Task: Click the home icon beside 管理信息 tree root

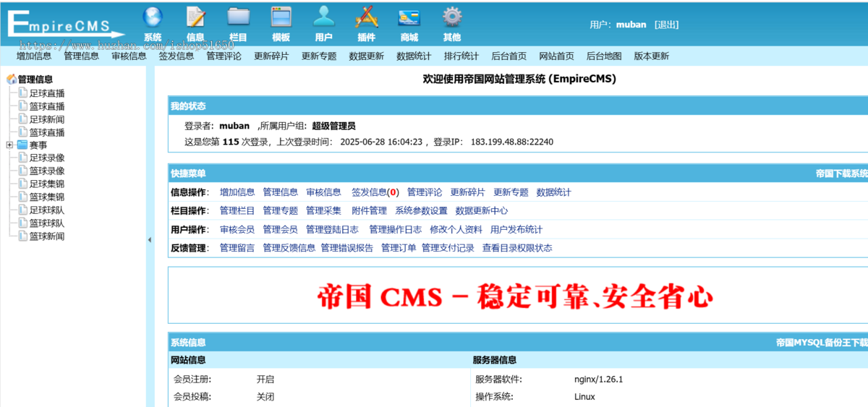Action: pyautogui.click(x=11, y=80)
